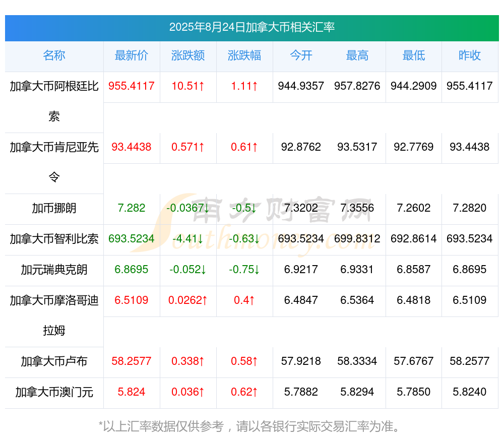
Task: Click the change amount 0.0262↑
Action: pos(188,300)
